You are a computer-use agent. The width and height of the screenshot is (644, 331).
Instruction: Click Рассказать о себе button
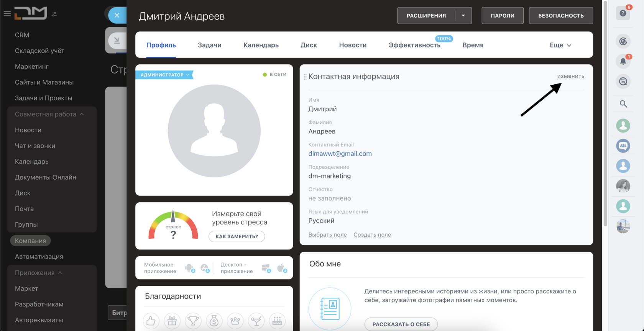401,324
